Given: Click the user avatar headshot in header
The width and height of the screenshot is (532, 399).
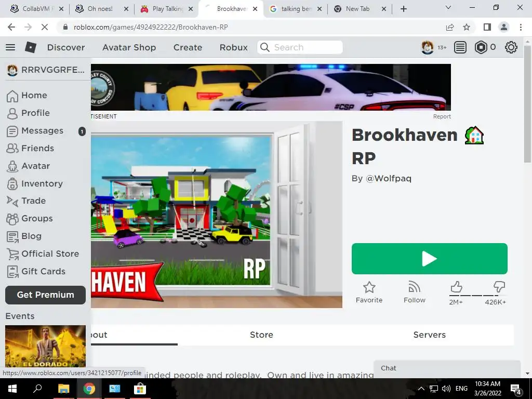Looking at the screenshot, I should click(x=427, y=47).
